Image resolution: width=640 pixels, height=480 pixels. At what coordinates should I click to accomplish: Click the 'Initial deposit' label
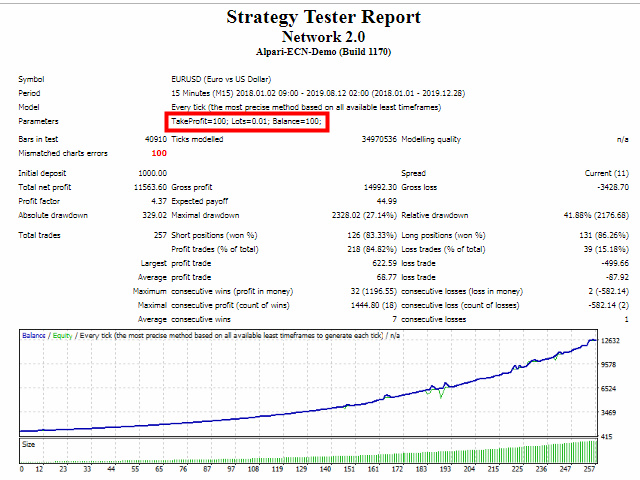[42, 173]
